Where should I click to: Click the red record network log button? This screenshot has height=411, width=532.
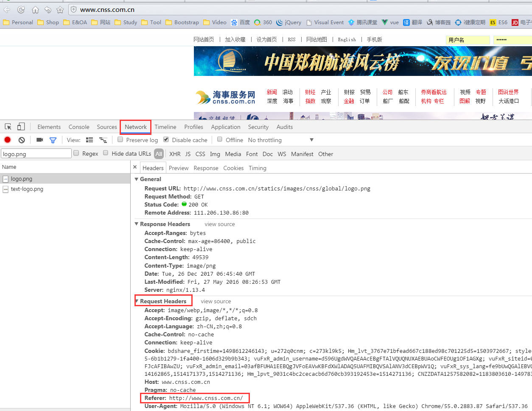[x=7, y=140]
